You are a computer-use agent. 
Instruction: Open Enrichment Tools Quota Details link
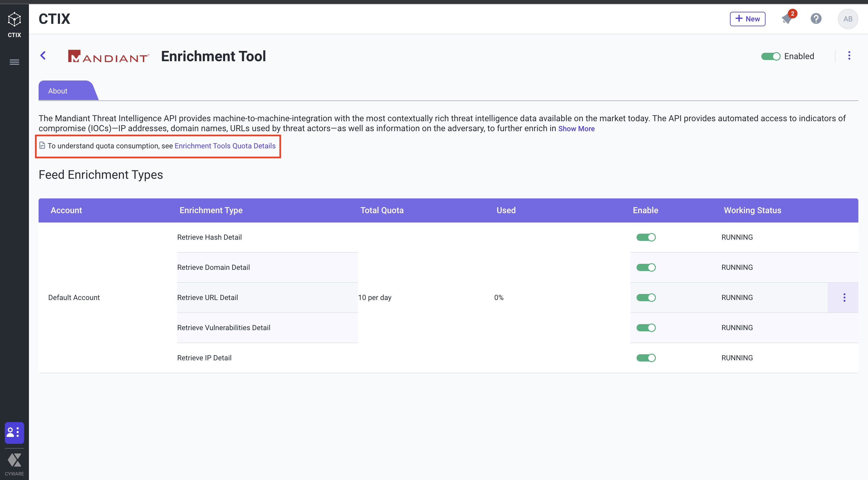[x=225, y=146]
